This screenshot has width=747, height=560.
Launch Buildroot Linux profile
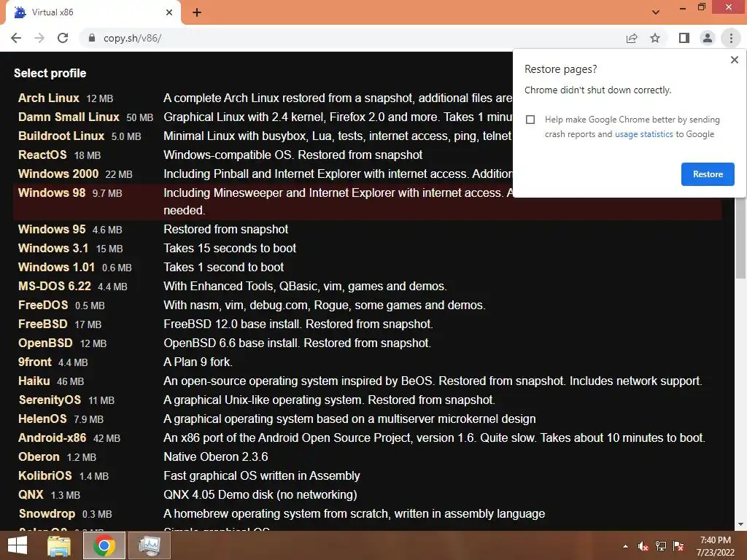[x=61, y=136]
